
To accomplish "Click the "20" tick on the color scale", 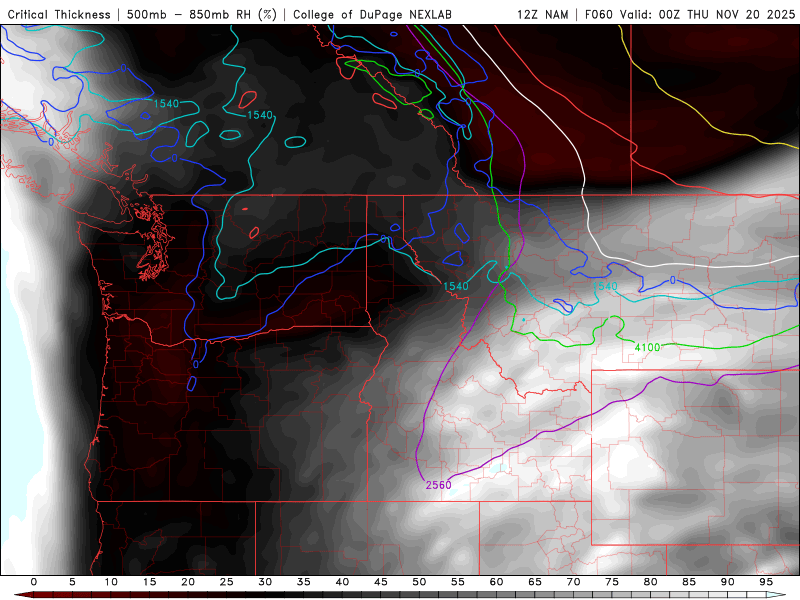I will pos(188,582).
